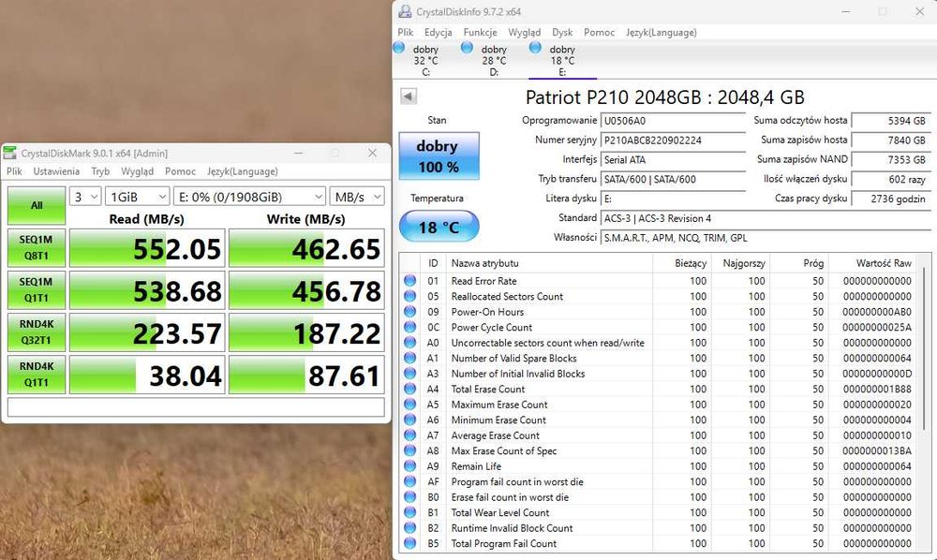This screenshot has height=560, width=937.
Task: Click status orb for Max Erase Count of Spec
Action: [410, 450]
